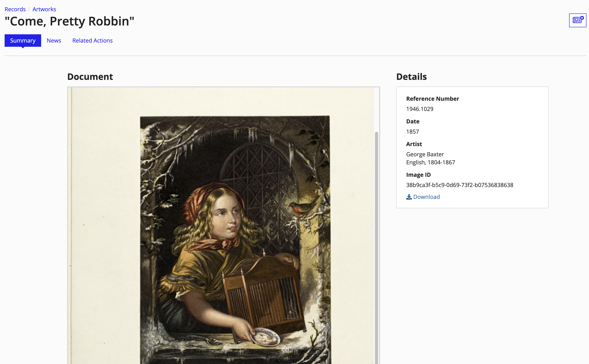
Task: Click the download arrow icon
Action: (x=409, y=197)
